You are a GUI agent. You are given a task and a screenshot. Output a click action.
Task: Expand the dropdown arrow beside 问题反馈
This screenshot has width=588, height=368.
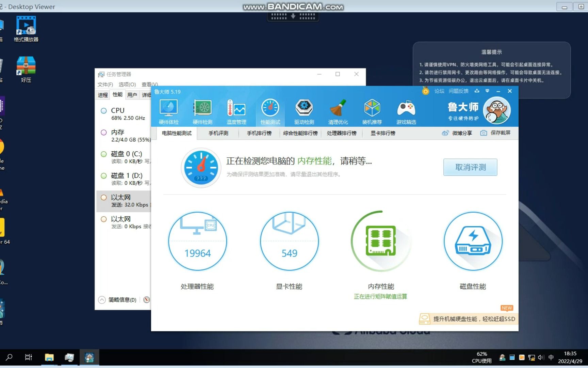tap(487, 91)
